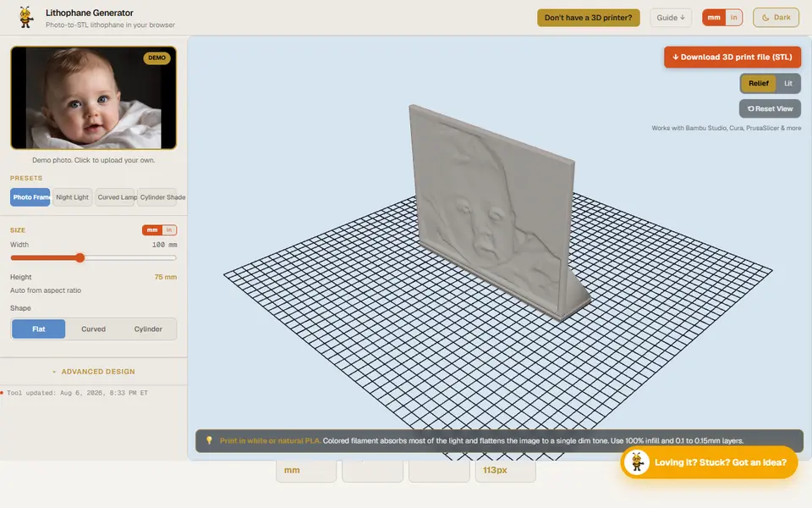Click the '100 mm' width value
812x508 pixels.
tap(164, 245)
